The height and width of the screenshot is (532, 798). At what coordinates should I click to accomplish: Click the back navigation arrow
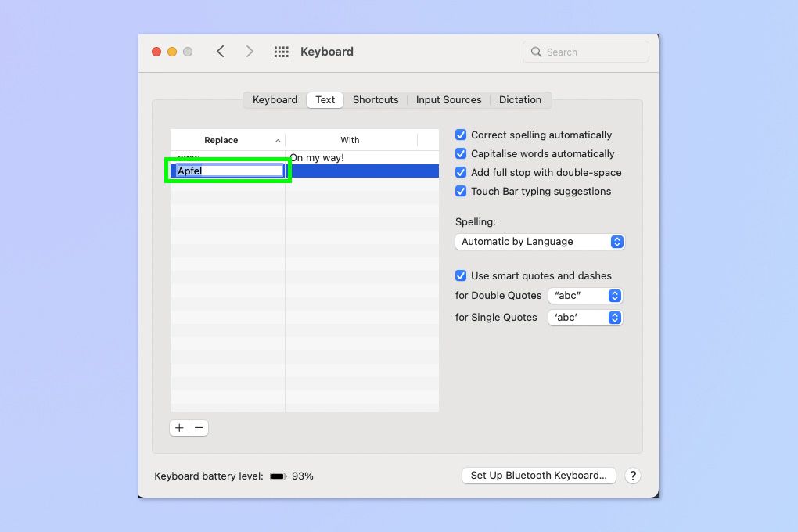point(220,51)
